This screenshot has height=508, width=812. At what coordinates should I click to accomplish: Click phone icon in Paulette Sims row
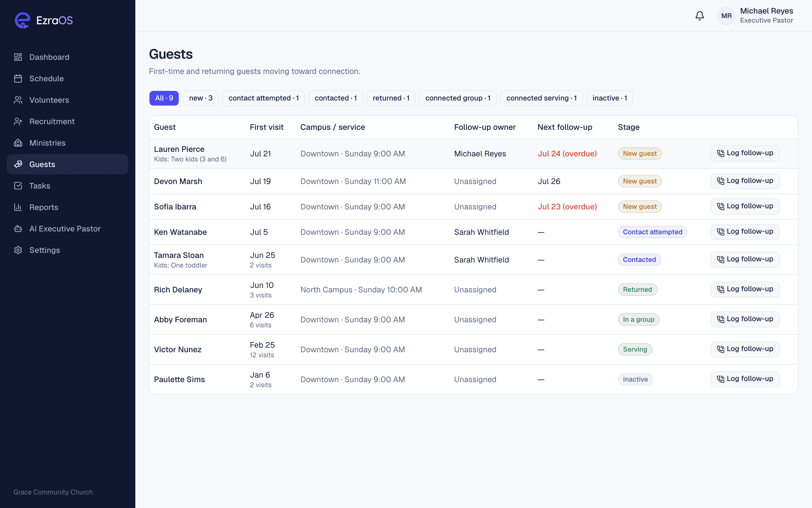(x=720, y=379)
